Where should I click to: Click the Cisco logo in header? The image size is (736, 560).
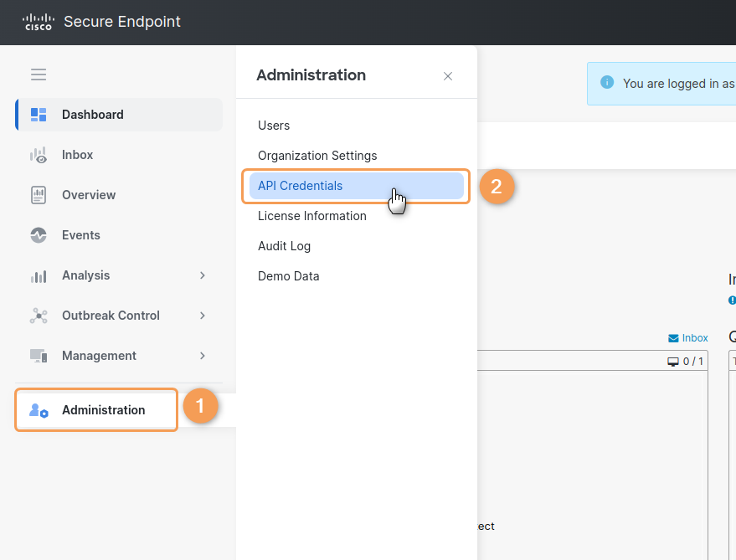(38, 22)
